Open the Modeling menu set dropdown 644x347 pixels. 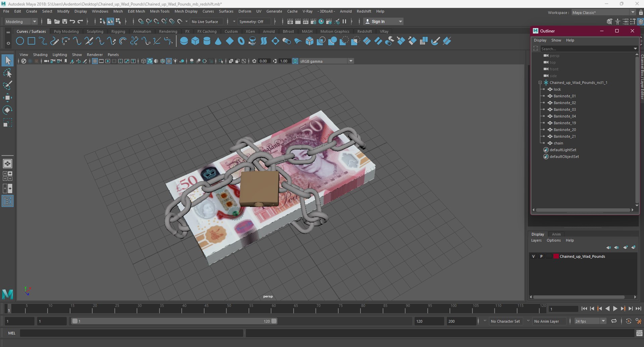tap(21, 21)
